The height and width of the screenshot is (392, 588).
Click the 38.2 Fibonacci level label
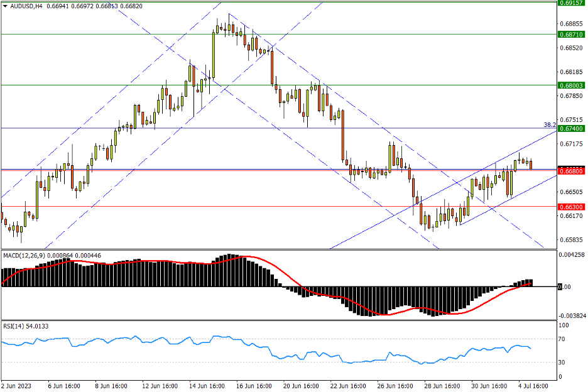(550, 124)
